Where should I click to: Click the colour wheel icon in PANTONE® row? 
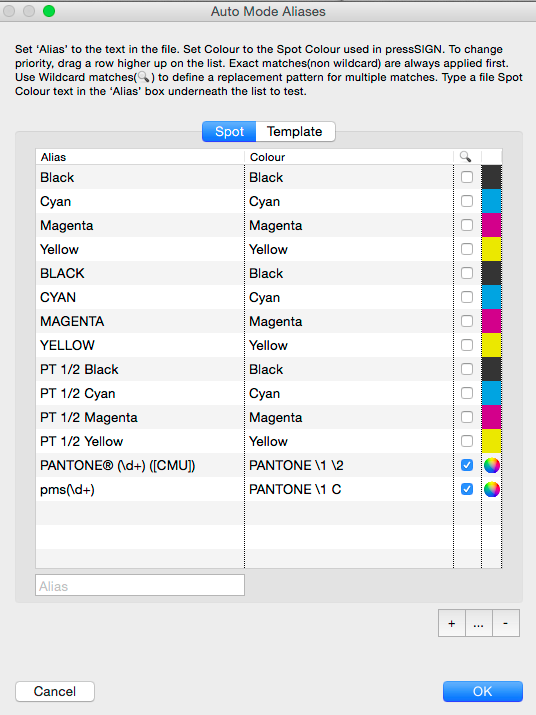point(491,465)
